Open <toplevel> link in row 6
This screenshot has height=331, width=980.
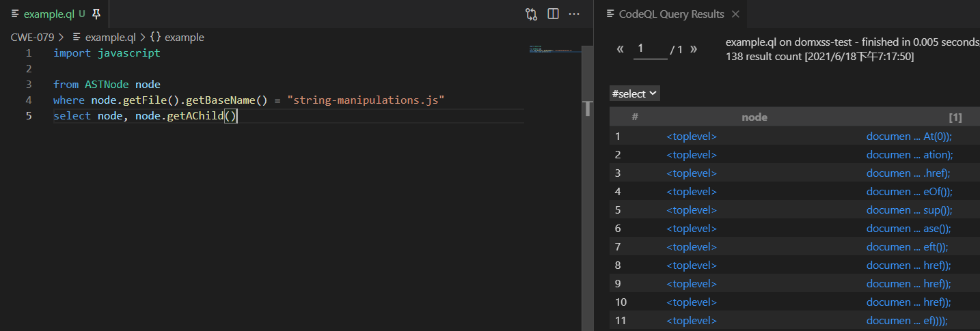tap(692, 229)
